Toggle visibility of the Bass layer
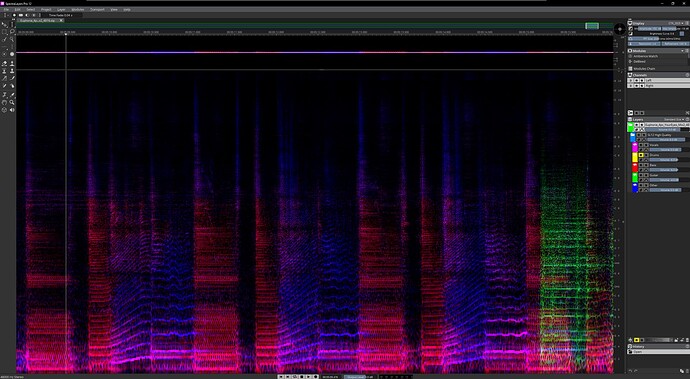The image size is (690, 379). 641,165
